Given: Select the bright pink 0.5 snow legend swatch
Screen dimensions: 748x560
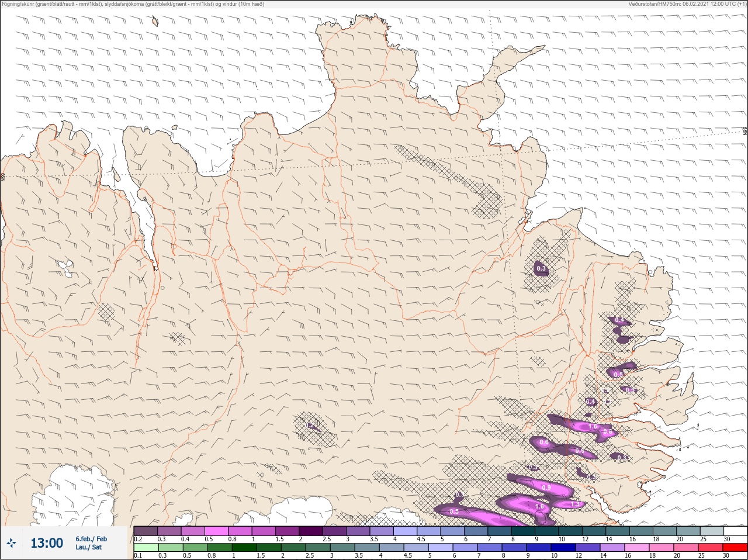Looking at the screenshot, I should click(x=216, y=531).
